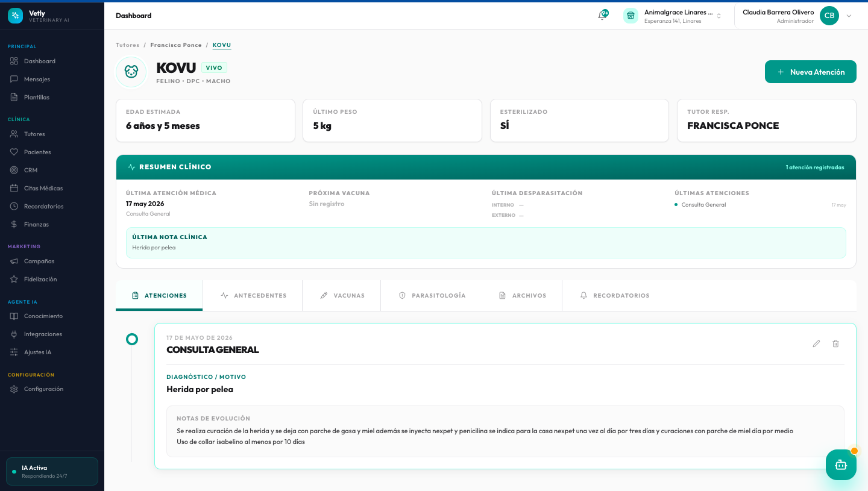Switch to the Recordatorios tab
Screen dimensions: 868x491
(x=614, y=295)
